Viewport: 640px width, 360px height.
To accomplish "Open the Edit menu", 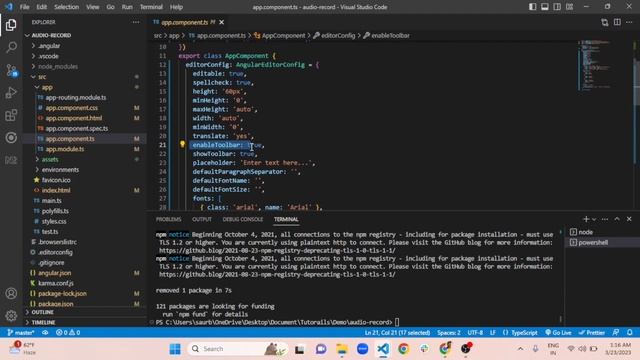I will click(x=41, y=7).
